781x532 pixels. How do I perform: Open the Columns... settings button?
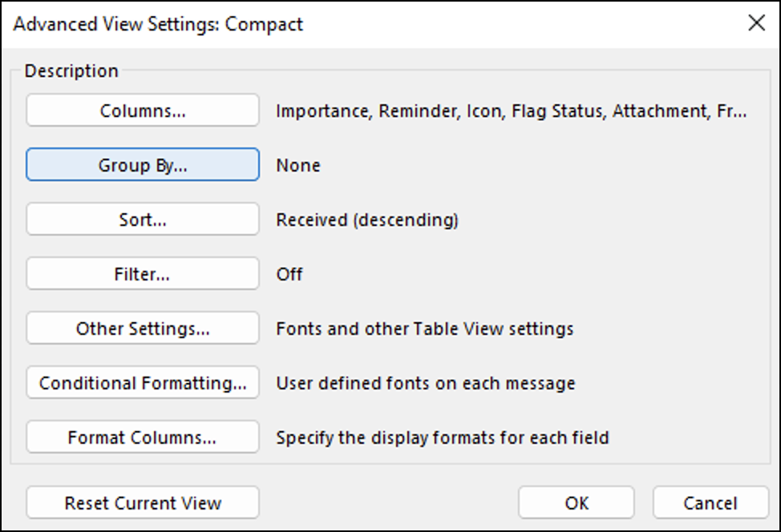coord(143,110)
